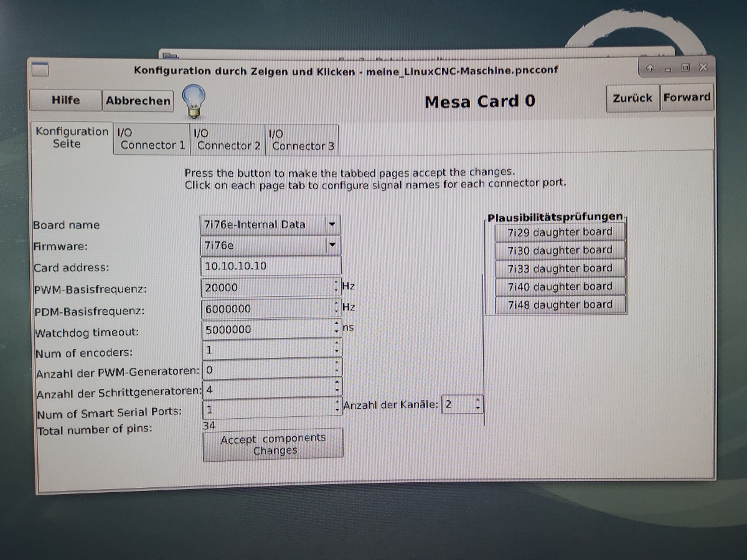Switch to the I/O Connector 1 tab
Viewport: 747px width, 560px height.
(151, 139)
